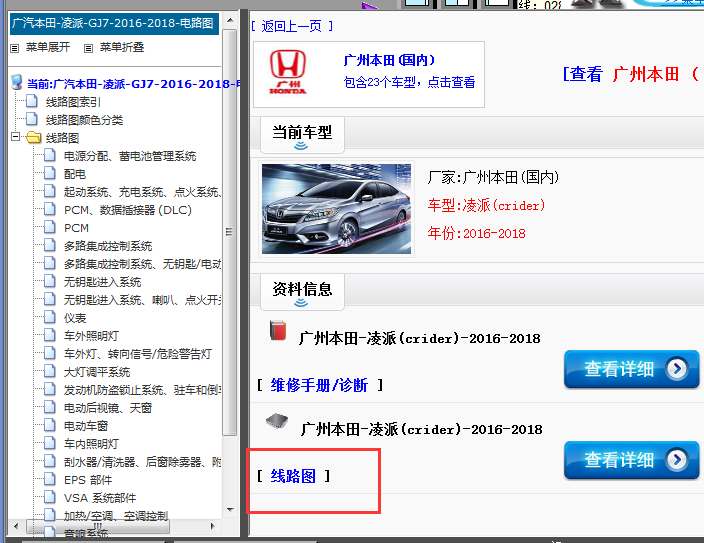The image size is (704, 543).
Task: Click the page icon beside EPS 部件
Action: coord(50,478)
